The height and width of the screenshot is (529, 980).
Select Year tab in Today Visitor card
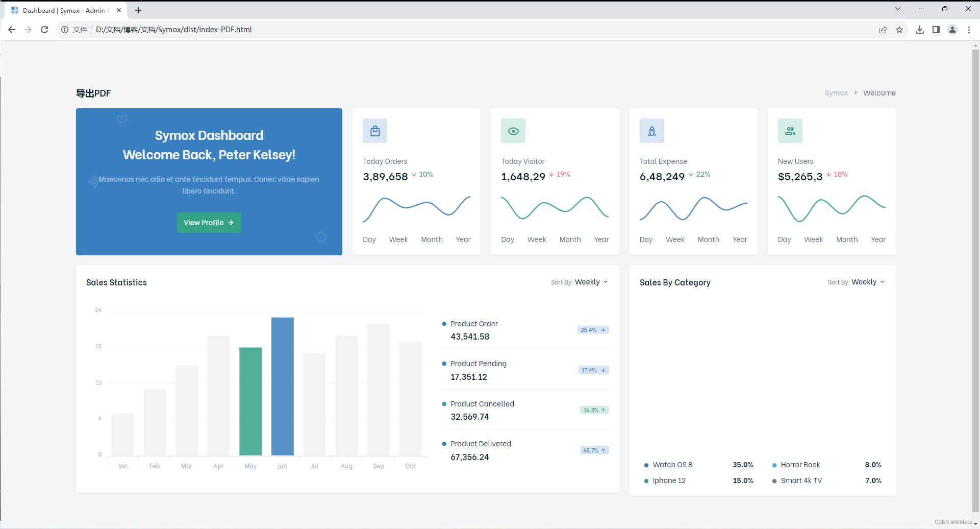[601, 239]
